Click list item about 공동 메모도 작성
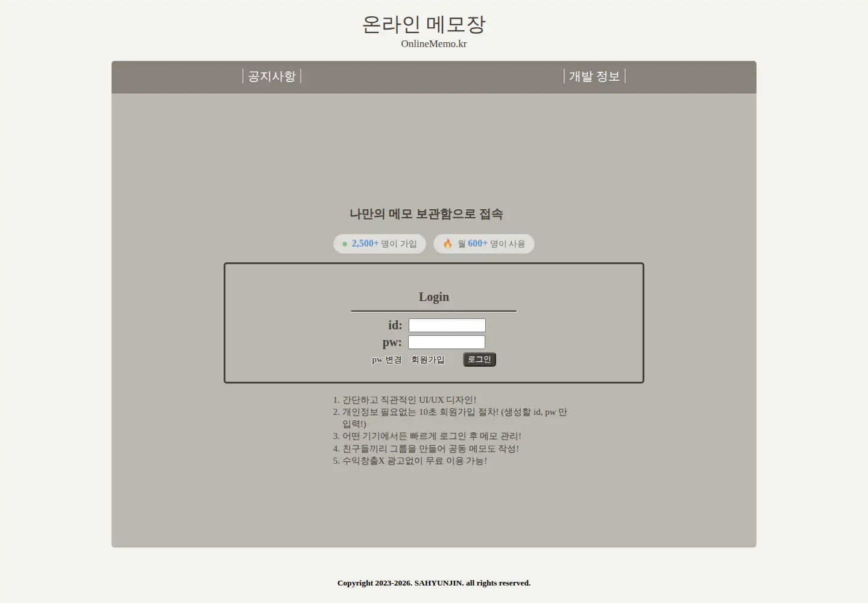 pos(430,449)
